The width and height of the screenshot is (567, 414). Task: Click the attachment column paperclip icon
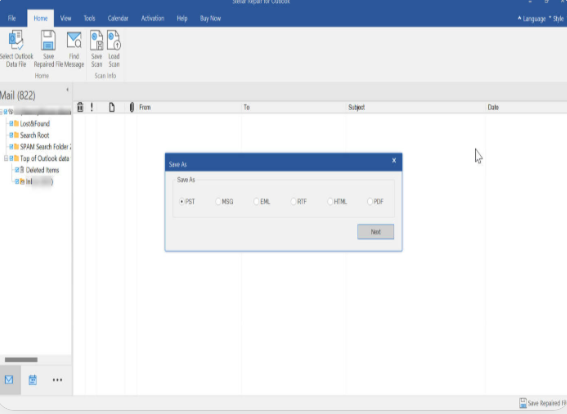click(132, 107)
